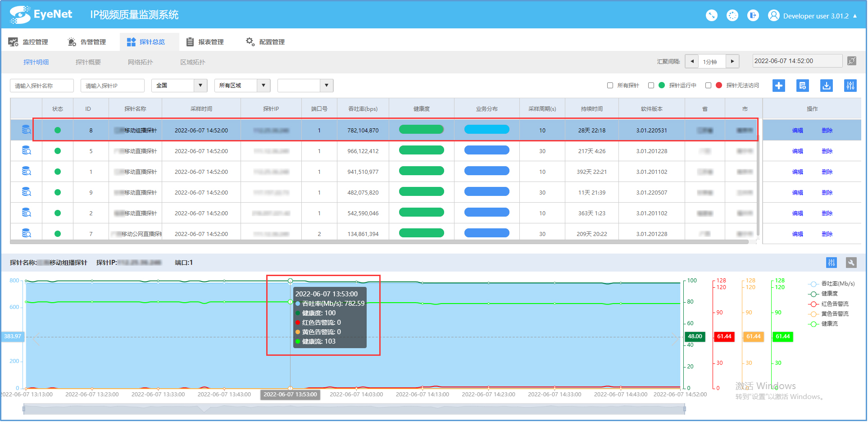The image size is (868, 422).
Task: Click 编辑 link for probe ID 8
Action: point(797,131)
